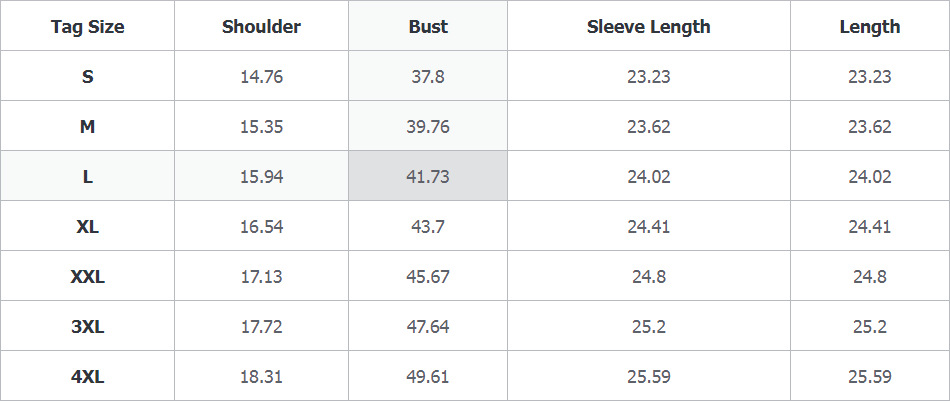Select the 18.31 shoulder cell
950x403 pixels.
[262, 377]
